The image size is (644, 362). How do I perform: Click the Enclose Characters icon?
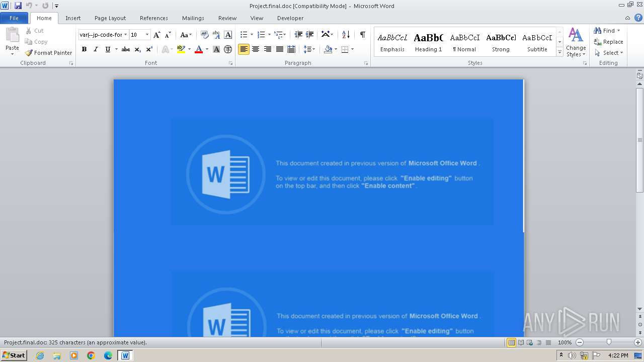click(228, 49)
